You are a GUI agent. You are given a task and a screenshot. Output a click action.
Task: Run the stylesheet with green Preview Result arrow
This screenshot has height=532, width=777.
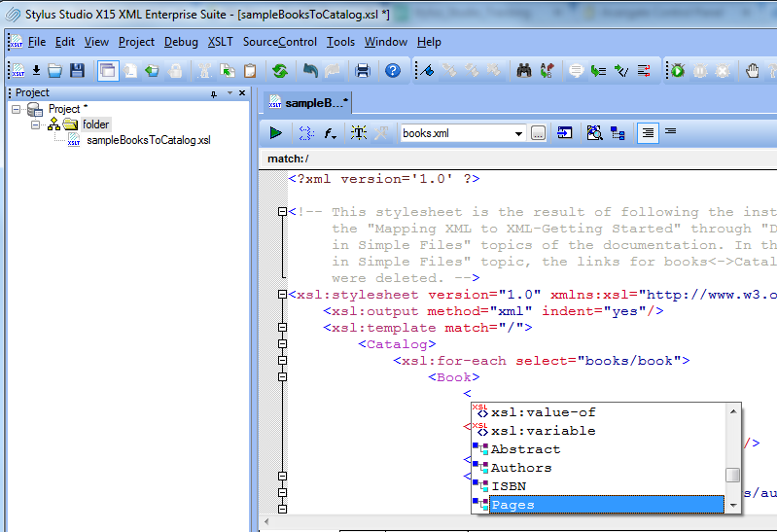276,133
